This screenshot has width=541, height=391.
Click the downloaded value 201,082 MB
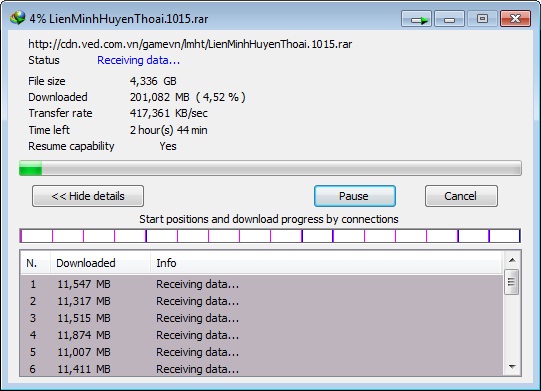pos(159,97)
